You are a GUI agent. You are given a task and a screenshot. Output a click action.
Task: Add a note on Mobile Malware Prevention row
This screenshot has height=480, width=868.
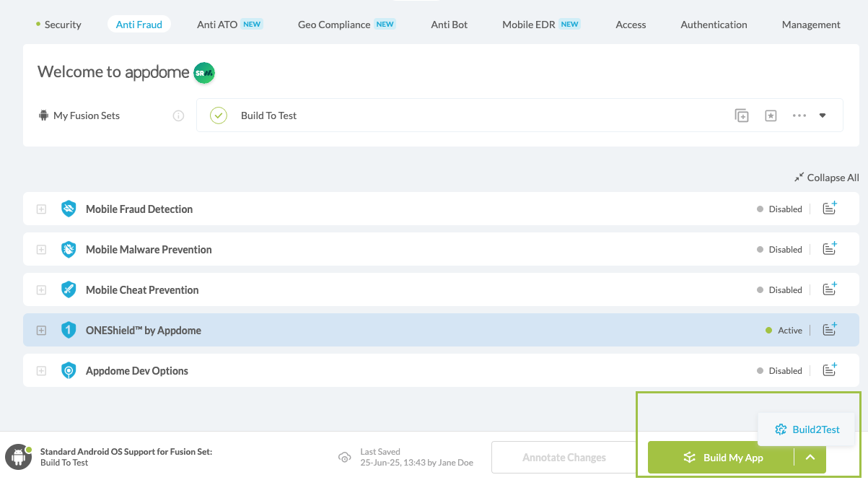pos(829,249)
